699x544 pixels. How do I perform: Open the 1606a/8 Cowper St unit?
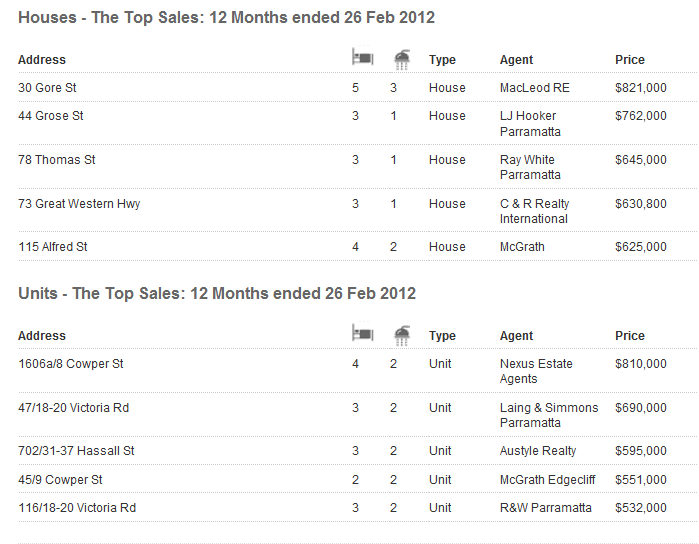71,364
